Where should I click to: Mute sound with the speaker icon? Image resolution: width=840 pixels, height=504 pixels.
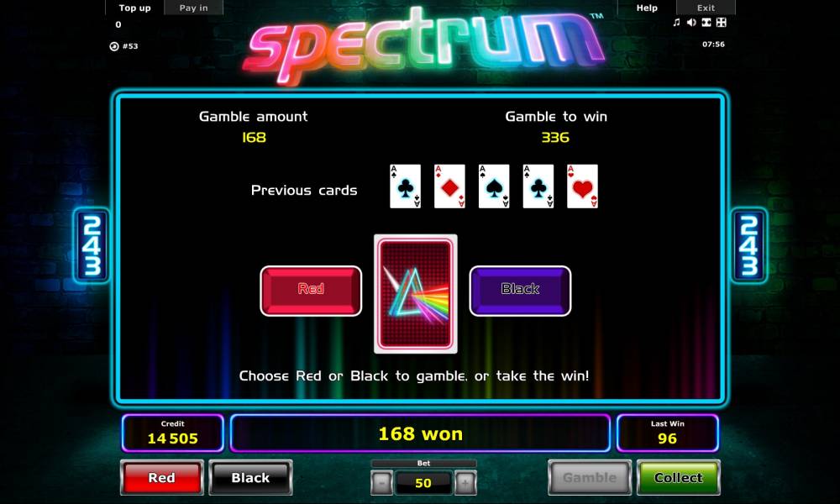tap(691, 22)
